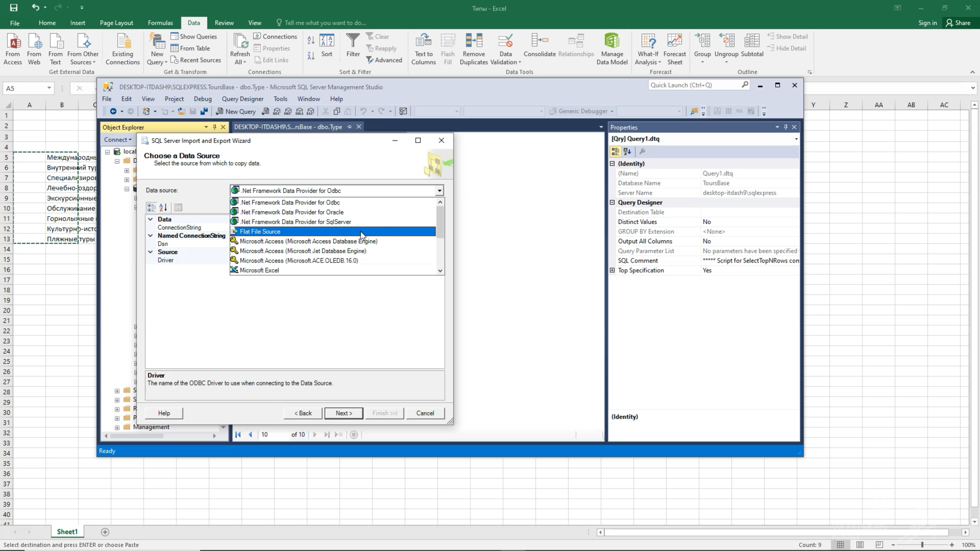The width and height of the screenshot is (980, 551).
Task: Open Text to Columns tool
Action: tap(423, 48)
